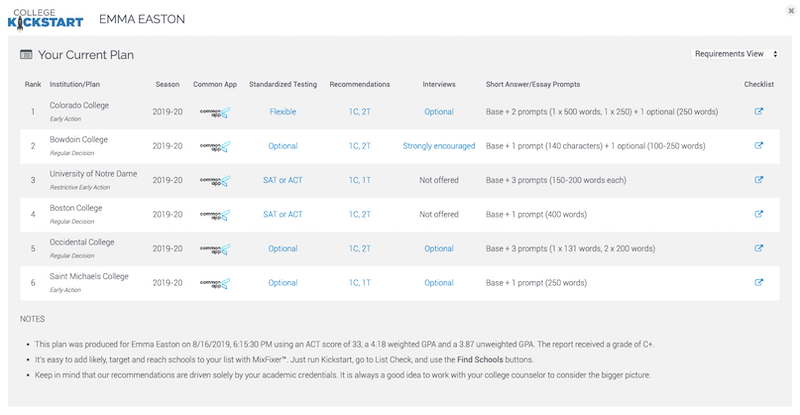Viewport: 800px width, 415px height.
Task: Open 1C, 2T recommendations for Occidental College
Action: [x=360, y=249]
